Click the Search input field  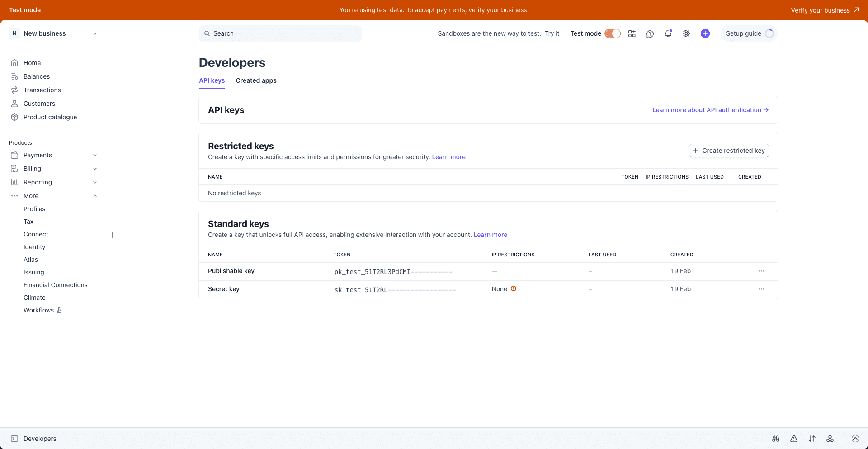[x=280, y=33]
